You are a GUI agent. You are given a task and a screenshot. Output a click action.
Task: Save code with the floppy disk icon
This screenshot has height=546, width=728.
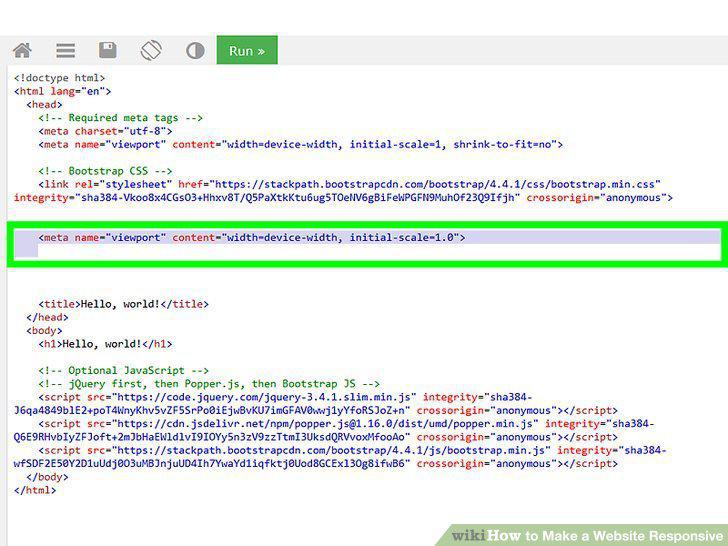108,50
